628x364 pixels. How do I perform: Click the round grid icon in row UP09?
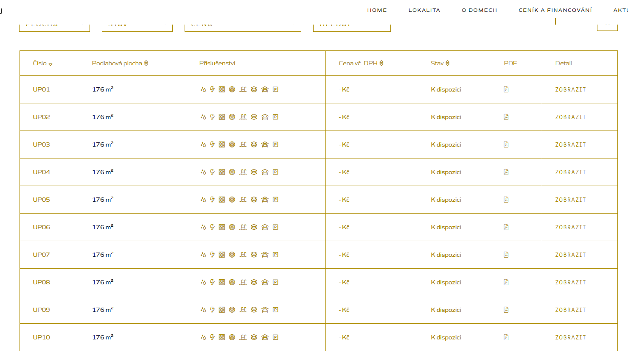coord(232,310)
